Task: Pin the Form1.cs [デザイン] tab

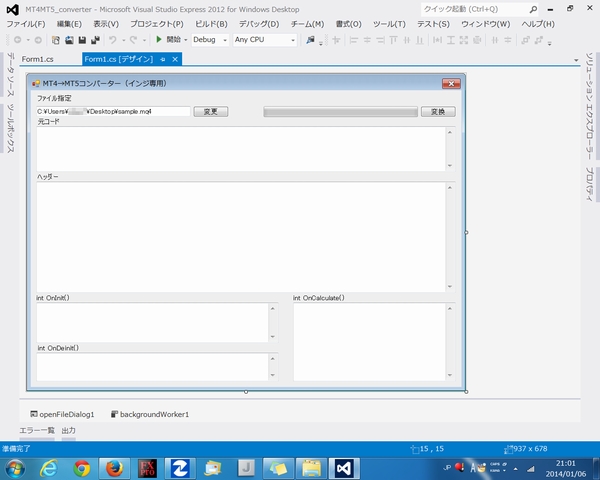Action: click(x=163, y=59)
